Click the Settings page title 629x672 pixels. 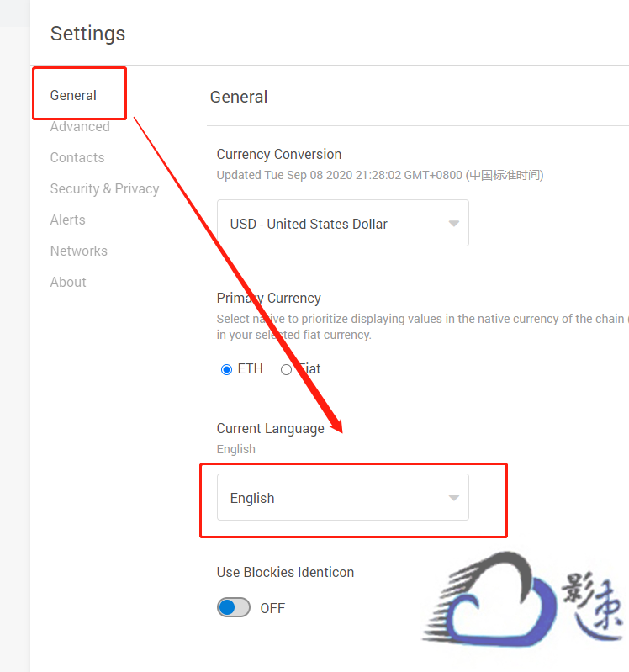[87, 34]
